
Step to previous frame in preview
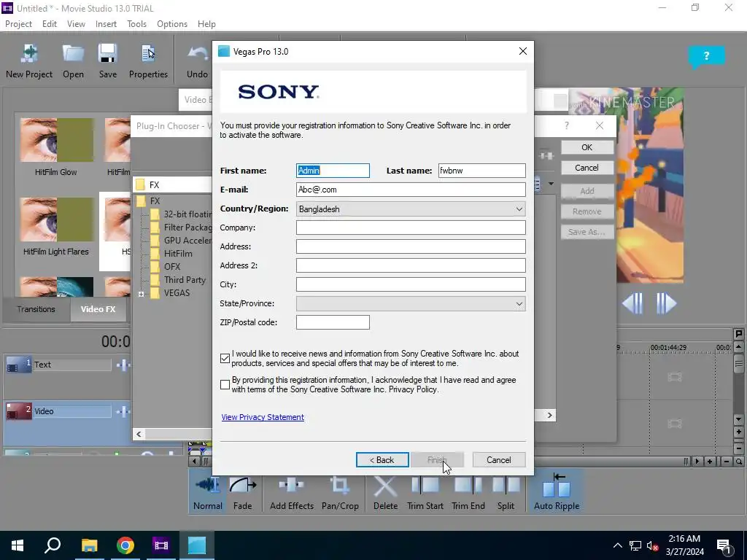(633, 303)
